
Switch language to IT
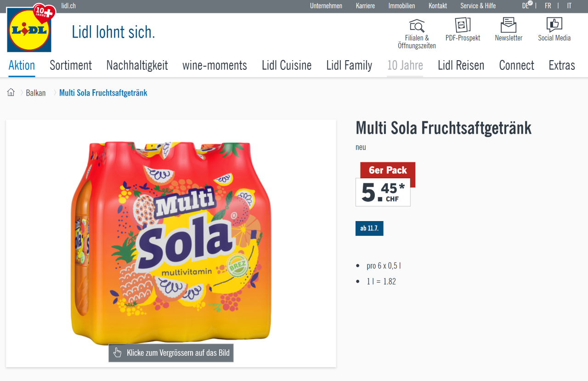point(569,6)
